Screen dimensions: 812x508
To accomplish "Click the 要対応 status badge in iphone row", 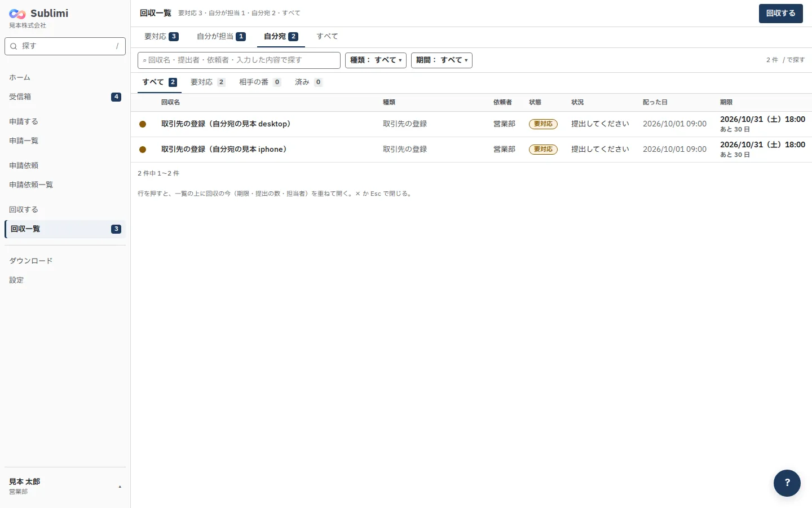I will pyautogui.click(x=543, y=150).
